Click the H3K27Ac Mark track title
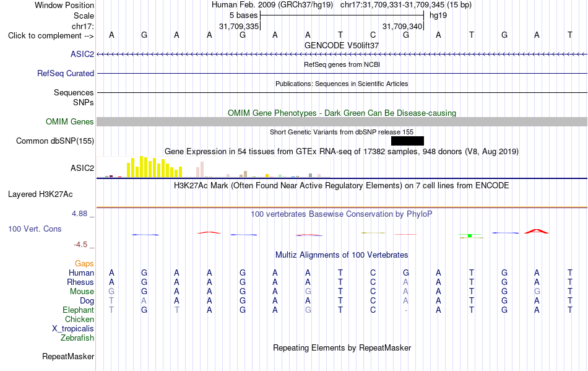The image size is (588, 371). pyautogui.click(x=342, y=186)
